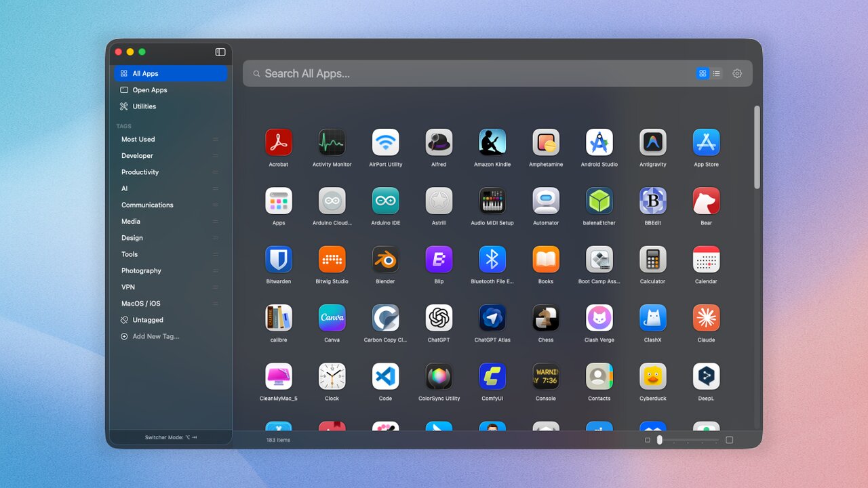Open the Contacts app icon
Image resolution: width=868 pixels, height=488 pixels.
[x=599, y=376]
